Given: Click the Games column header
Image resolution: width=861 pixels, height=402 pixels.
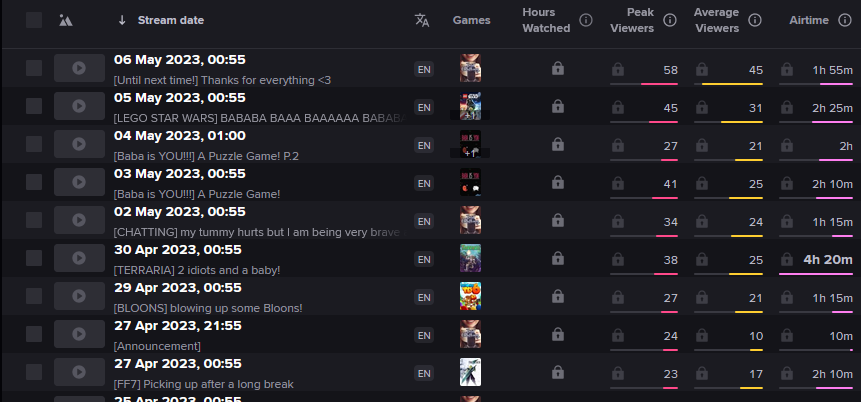Looking at the screenshot, I should [472, 20].
